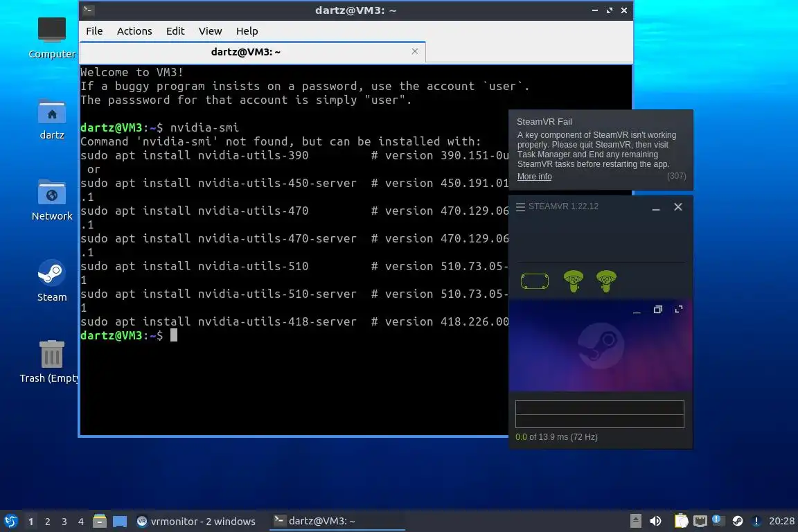This screenshot has height=532, width=798.
Task: Click the nvidia-utils-418-server install line
Action: point(294,321)
